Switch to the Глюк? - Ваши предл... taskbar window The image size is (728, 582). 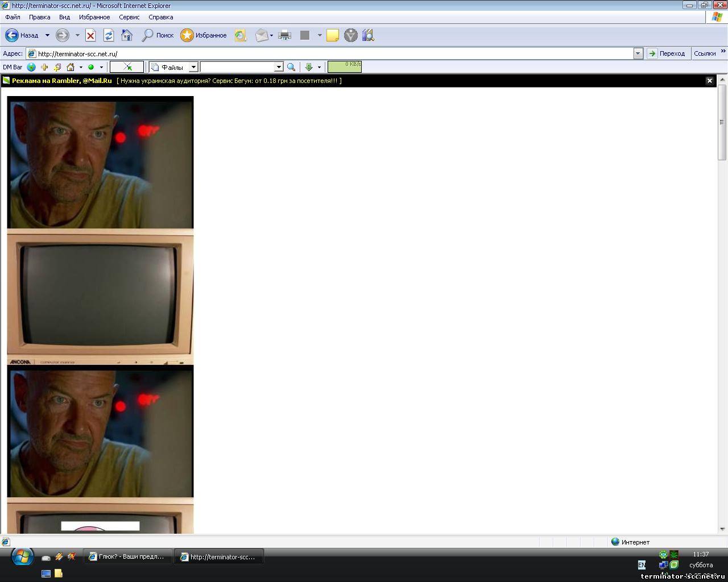[128, 557]
